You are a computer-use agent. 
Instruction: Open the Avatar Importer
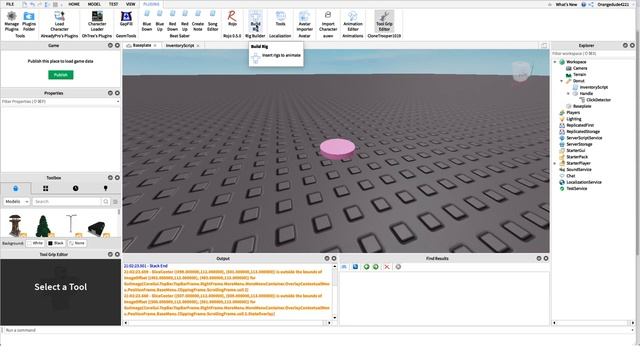point(304,21)
